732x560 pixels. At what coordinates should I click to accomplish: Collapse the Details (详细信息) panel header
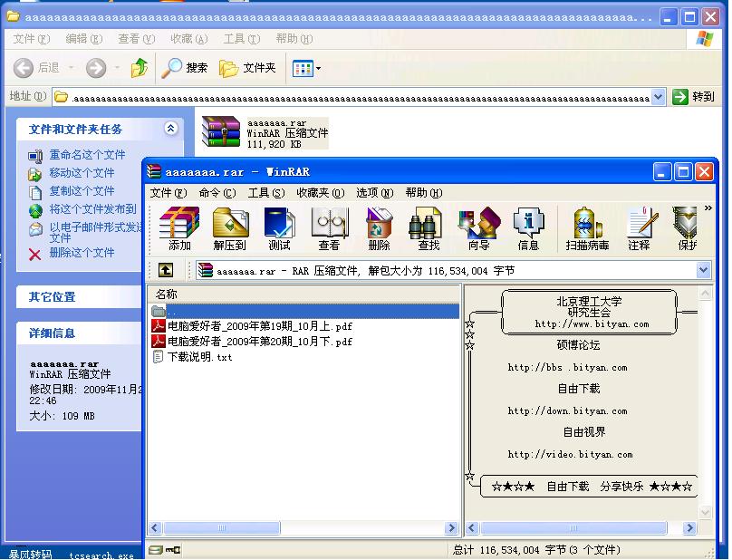[79, 333]
